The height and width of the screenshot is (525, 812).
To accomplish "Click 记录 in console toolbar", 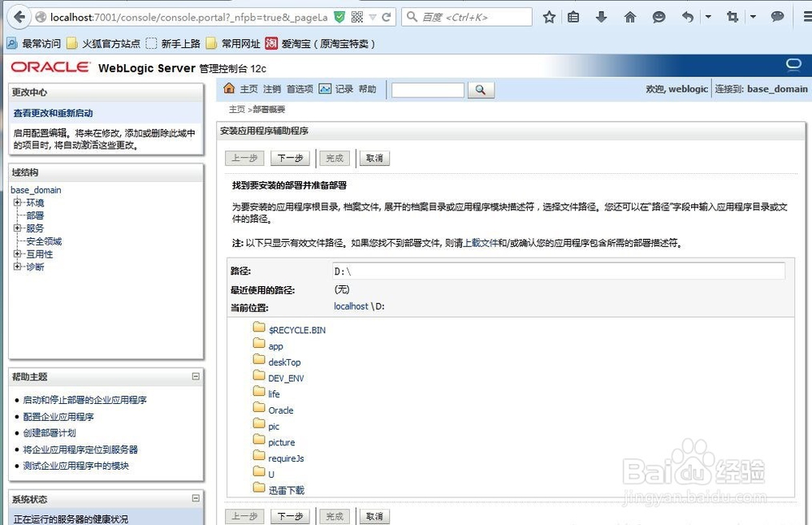I will [x=343, y=89].
